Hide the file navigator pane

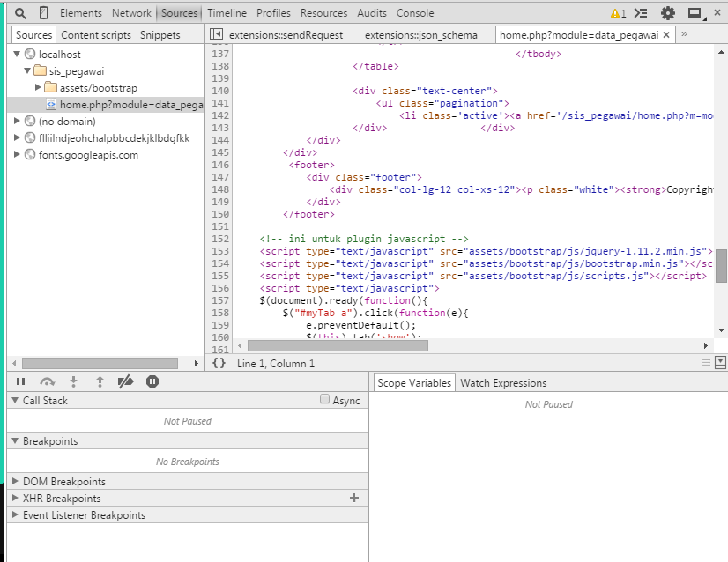(216, 34)
